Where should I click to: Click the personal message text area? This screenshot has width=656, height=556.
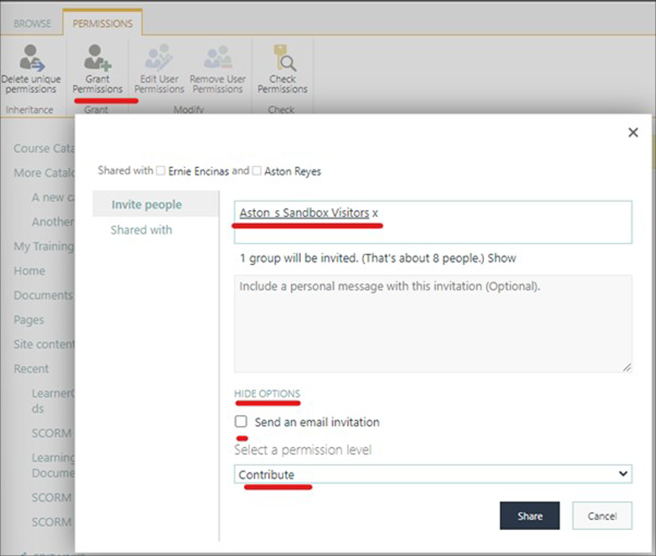pos(433,323)
